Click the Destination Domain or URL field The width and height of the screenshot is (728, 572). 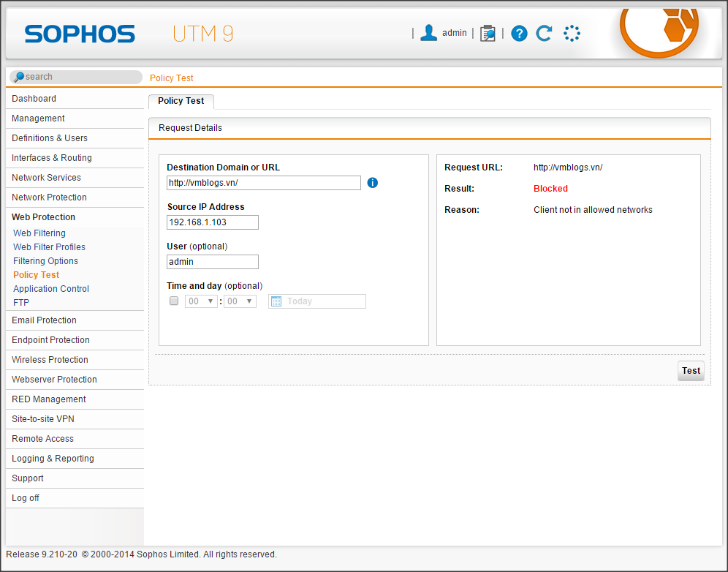coord(263,183)
